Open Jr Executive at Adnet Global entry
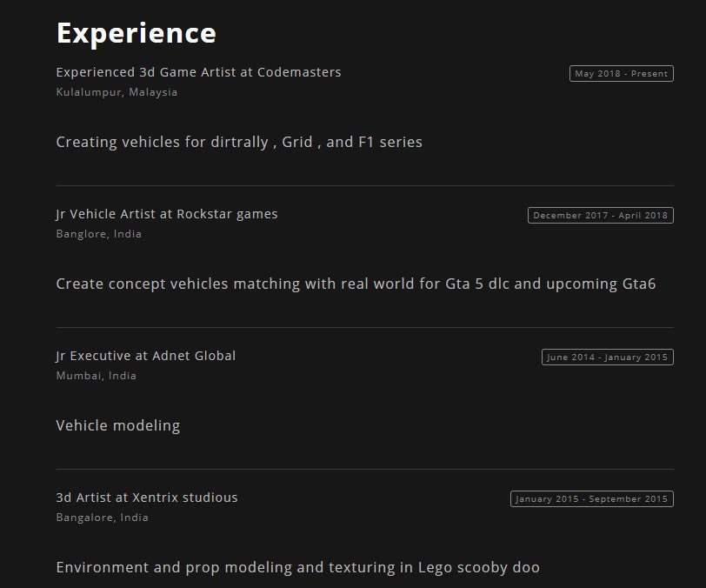 coord(146,356)
